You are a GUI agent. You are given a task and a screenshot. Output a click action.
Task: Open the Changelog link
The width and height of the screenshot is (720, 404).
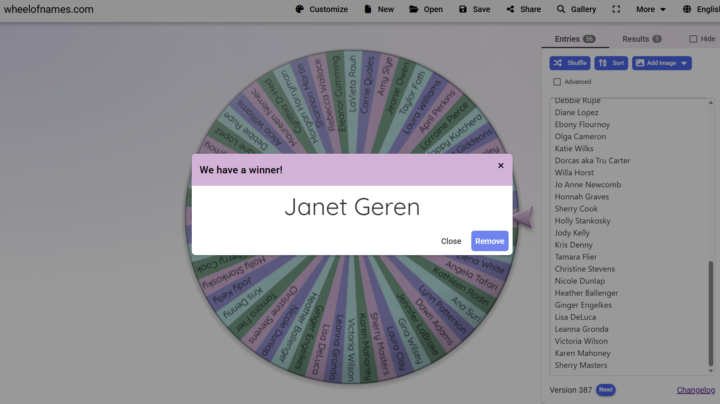pos(696,390)
